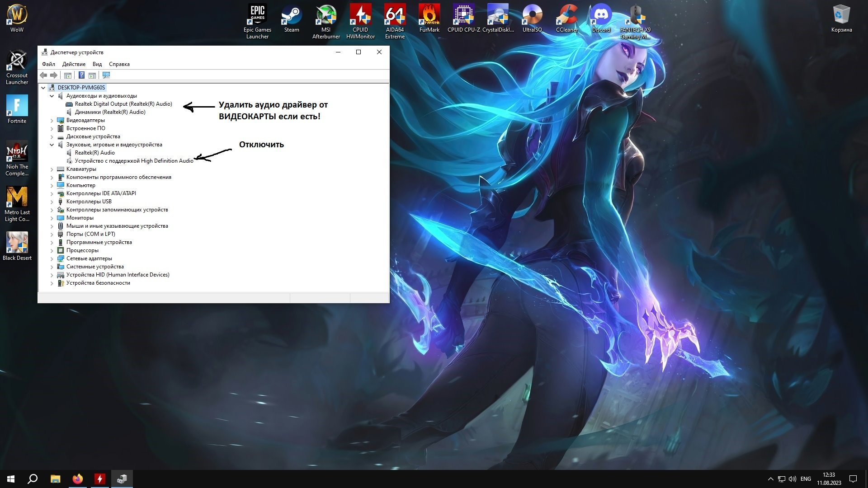Screen dimensions: 868x488
Task: Open the AIDA64 Extreme desktop icon
Action: 395,21
